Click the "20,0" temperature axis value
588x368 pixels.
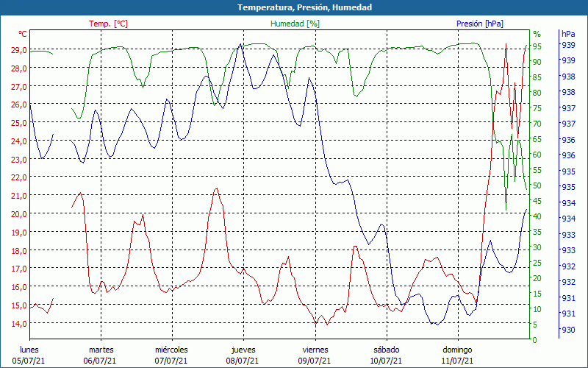coord(20,214)
